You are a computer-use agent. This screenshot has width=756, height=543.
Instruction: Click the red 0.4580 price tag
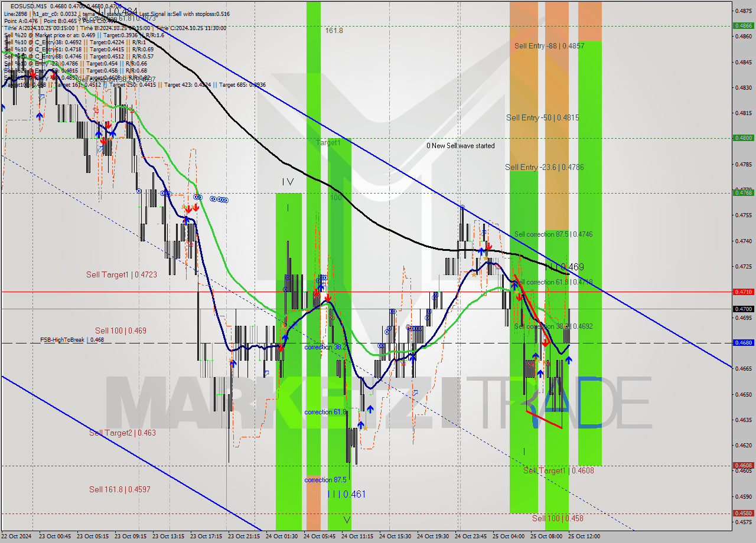pos(742,513)
